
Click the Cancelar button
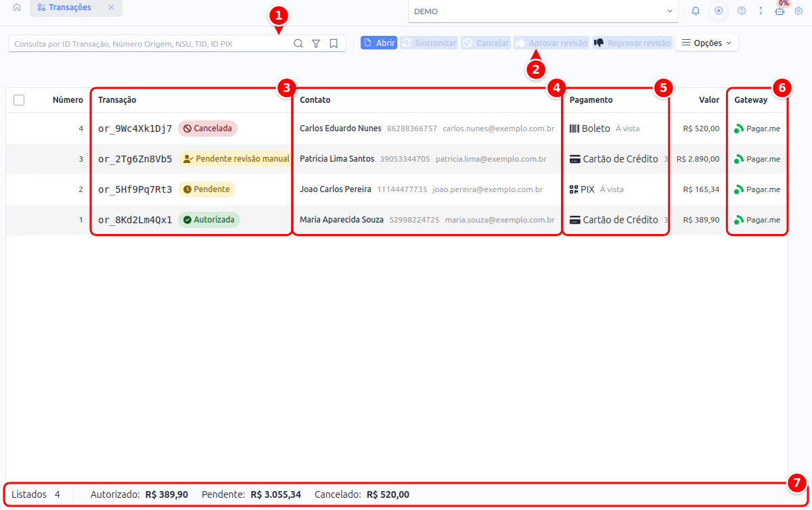[486, 43]
